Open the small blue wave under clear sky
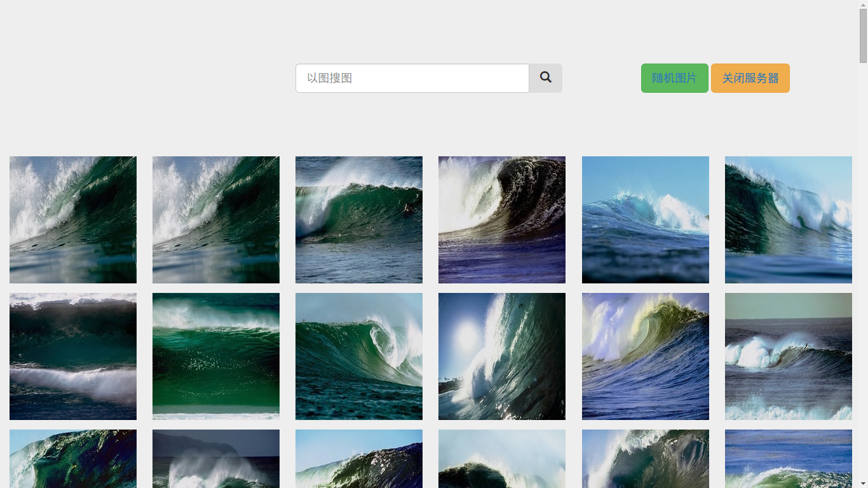This screenshot has height=488, width=868. pyautogui.click(x=645, y=219)
